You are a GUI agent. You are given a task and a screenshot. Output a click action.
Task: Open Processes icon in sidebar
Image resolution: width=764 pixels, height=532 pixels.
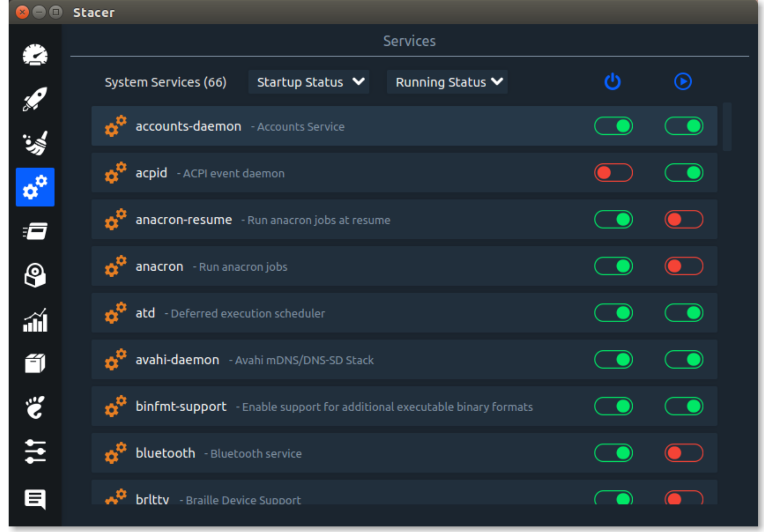coord(35,231)
